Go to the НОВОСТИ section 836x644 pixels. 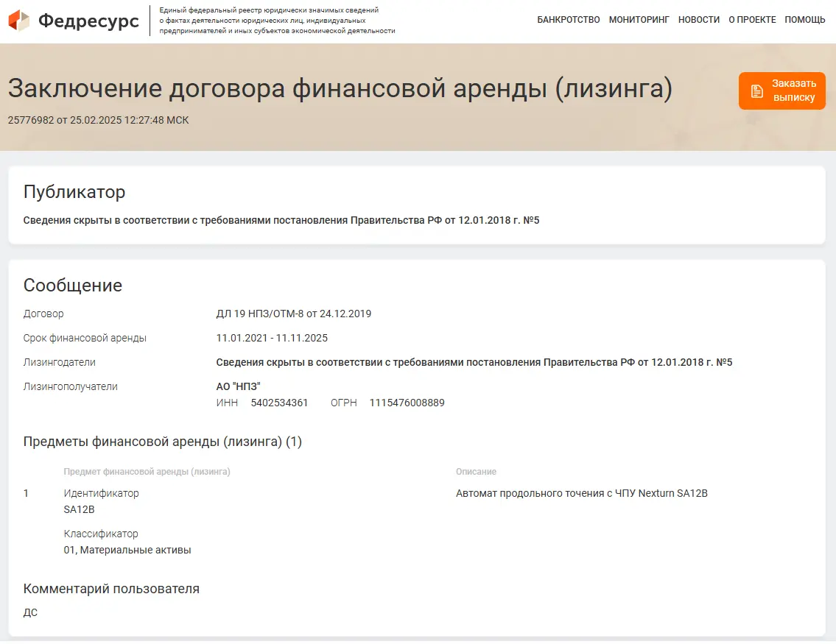tap(698, 20)
